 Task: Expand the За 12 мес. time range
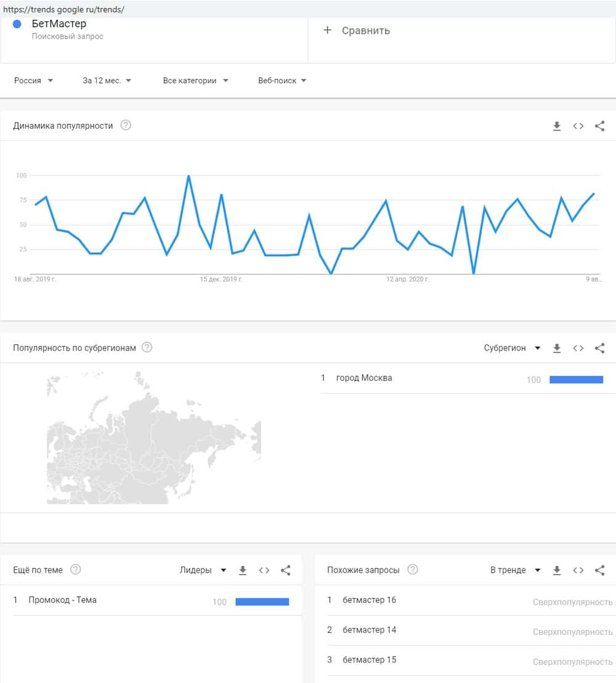pyautogui.click(x=107, y=81)
